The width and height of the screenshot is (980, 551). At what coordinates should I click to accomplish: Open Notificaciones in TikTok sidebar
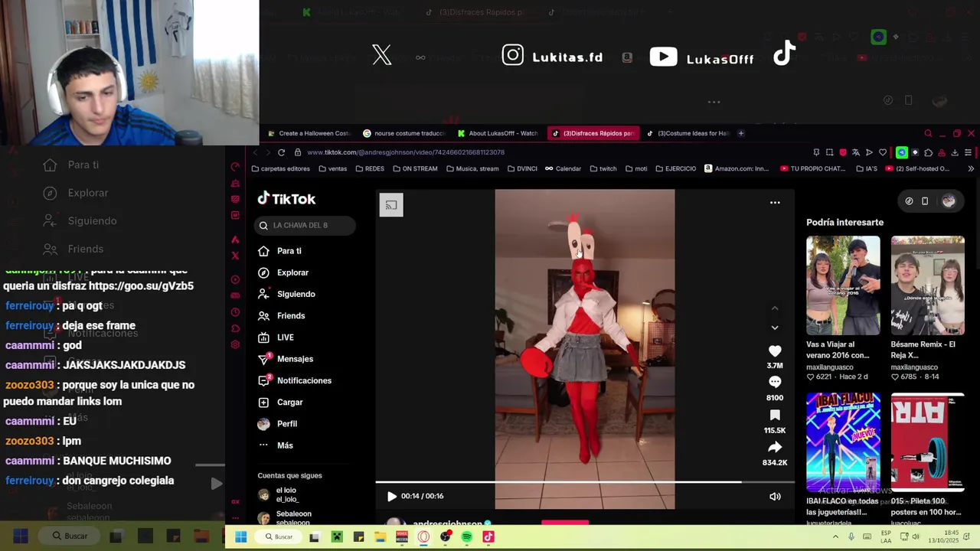[x=295, y=380]
